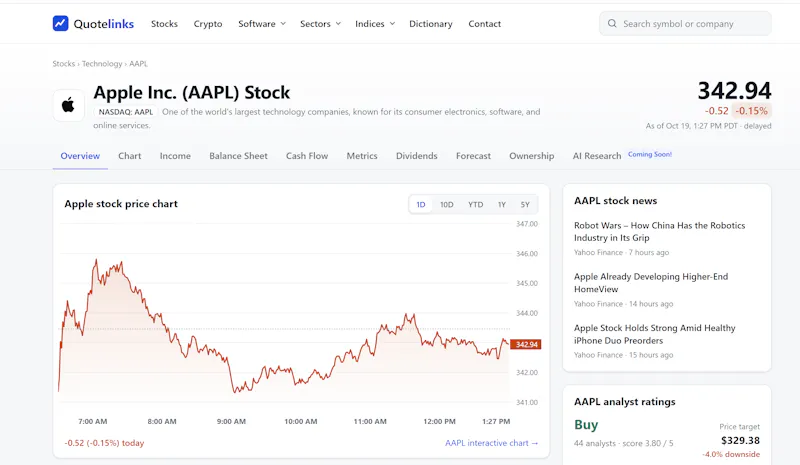Open the Contact nav link
This screenshot has width=800, height=465.
(485, 23)
